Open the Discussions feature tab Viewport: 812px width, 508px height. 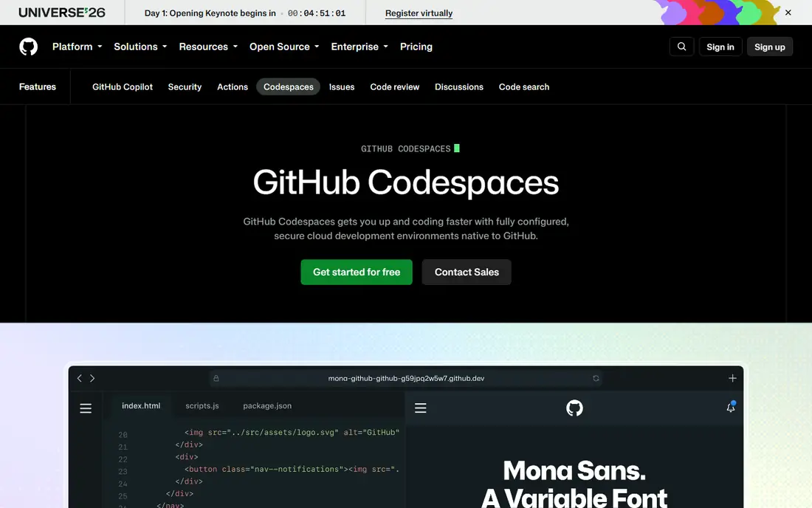click(459, 87)
